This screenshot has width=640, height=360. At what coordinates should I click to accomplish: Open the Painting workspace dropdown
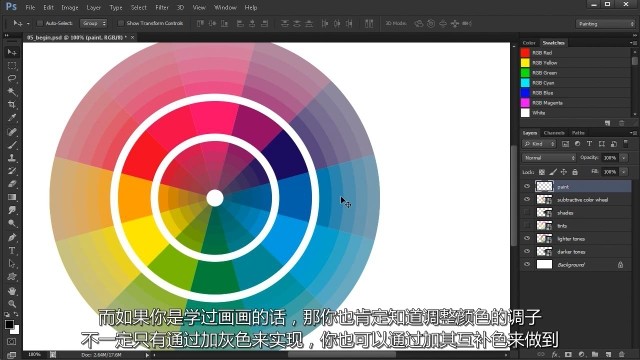(605, 24)
